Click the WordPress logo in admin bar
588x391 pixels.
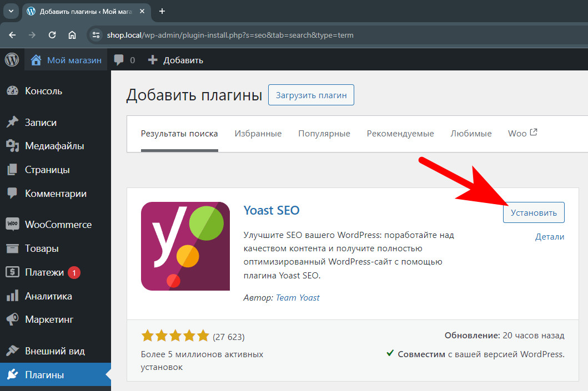(x=12, y=60)
